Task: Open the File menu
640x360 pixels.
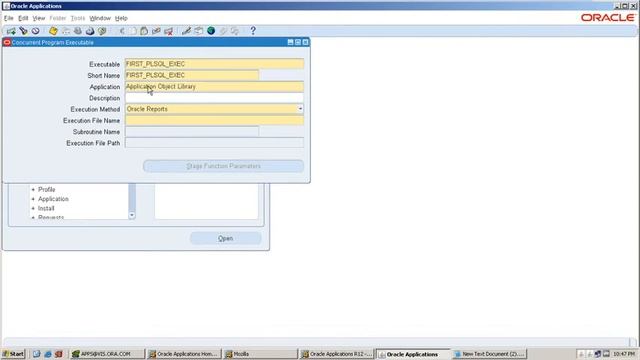Action: [x=9, y=18]
